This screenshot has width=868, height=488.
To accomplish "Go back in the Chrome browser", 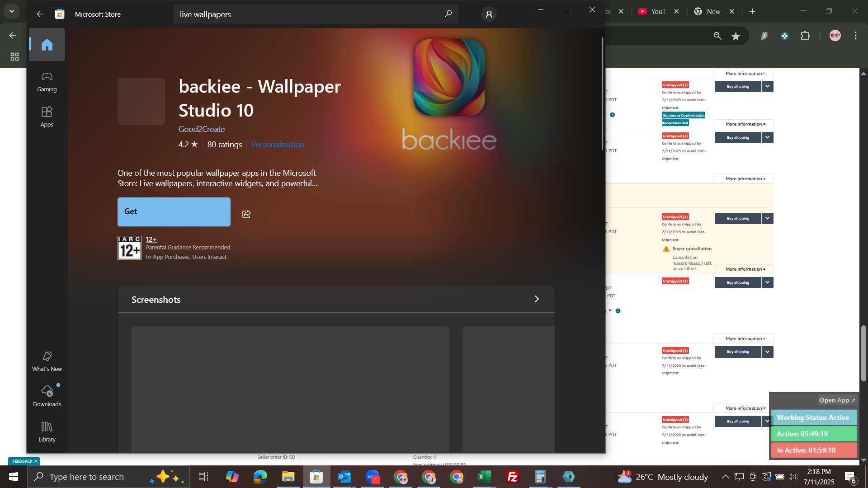I will [x=13, y=36].
